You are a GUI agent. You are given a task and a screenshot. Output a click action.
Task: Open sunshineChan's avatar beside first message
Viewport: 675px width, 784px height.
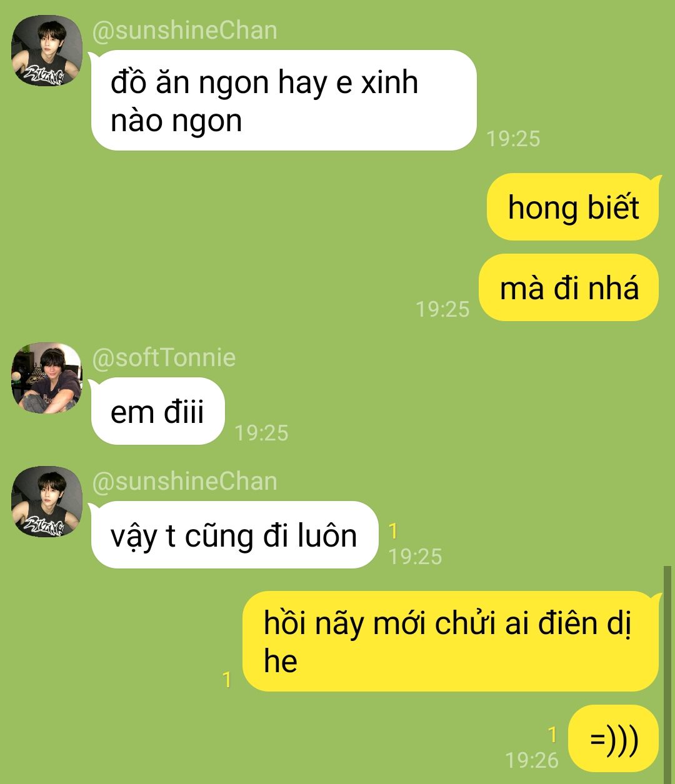pos(47,51)
